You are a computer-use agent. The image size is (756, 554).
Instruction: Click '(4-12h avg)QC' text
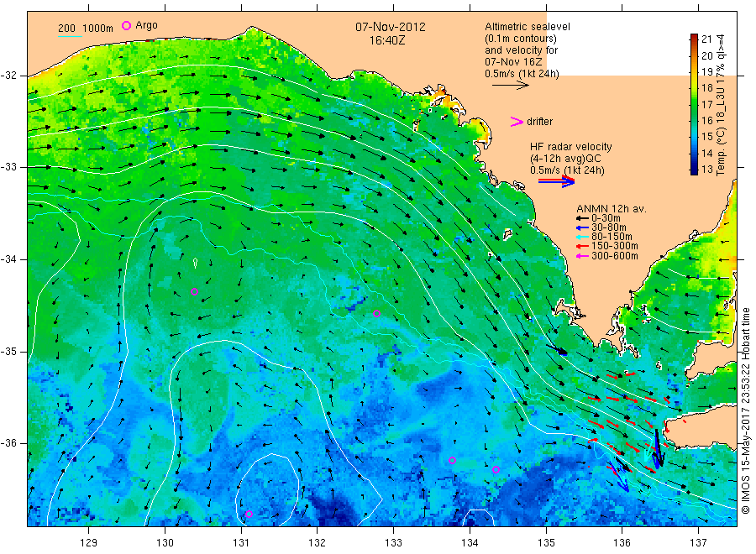565,159
